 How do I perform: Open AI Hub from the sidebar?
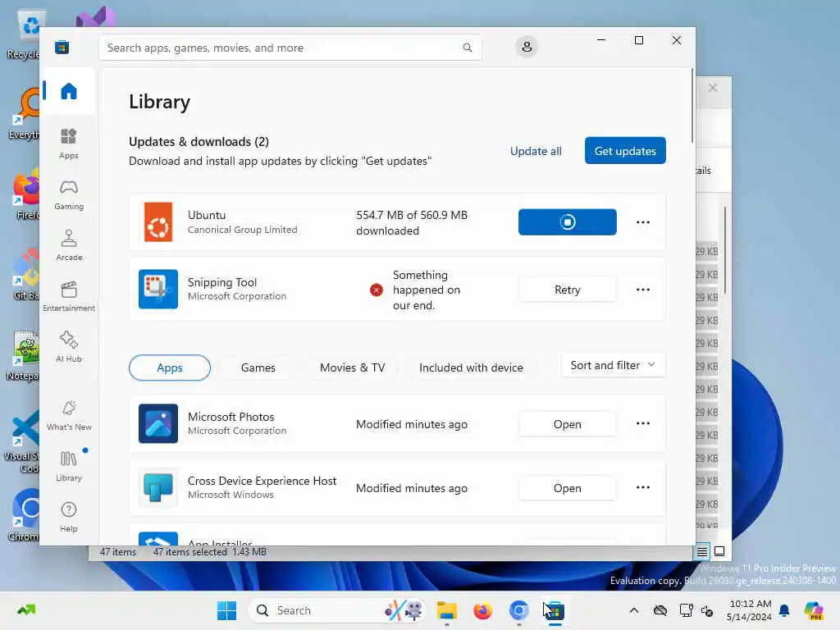click(69, 347)
